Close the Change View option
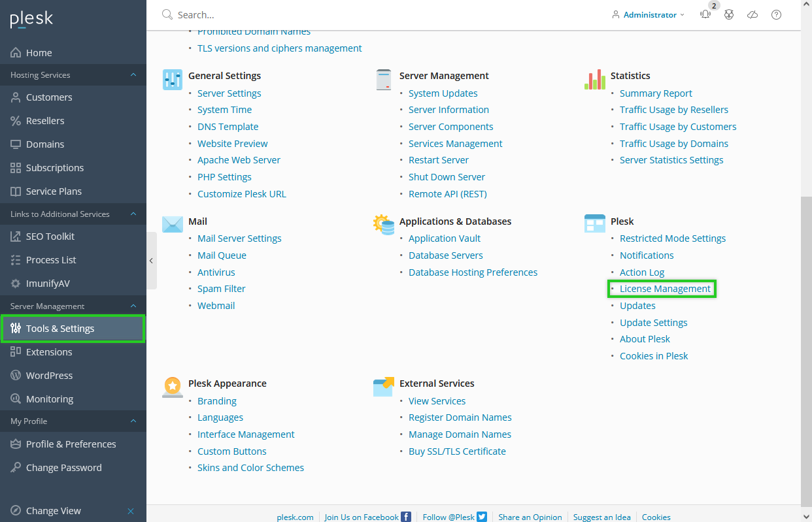 click(131, 511)
